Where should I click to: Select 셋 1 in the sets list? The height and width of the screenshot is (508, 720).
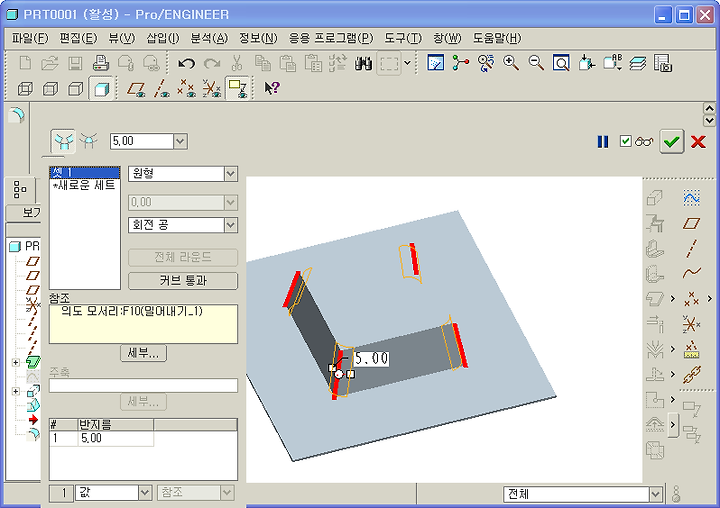click(x=84, y=173)
